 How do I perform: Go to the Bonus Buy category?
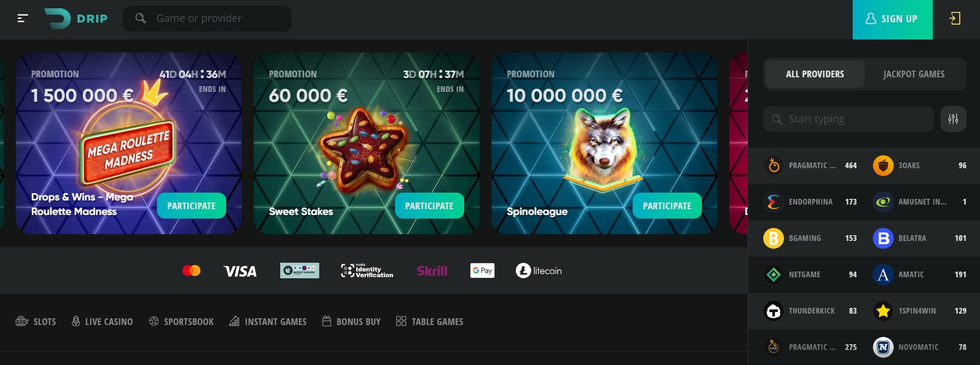coord(351,322)
